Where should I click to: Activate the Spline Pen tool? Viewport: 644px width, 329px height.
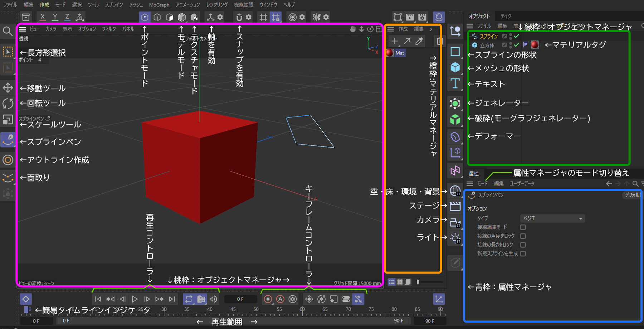(8, 140)
